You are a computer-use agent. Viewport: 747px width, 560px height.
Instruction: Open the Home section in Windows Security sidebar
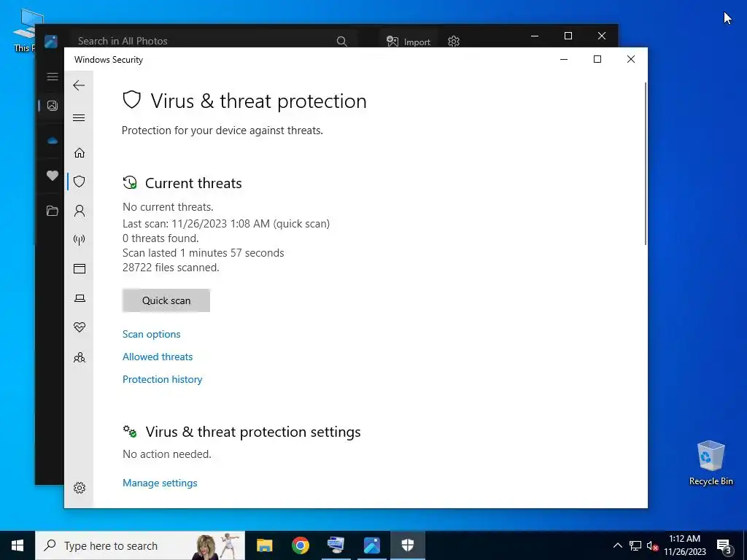pos(80,152)
